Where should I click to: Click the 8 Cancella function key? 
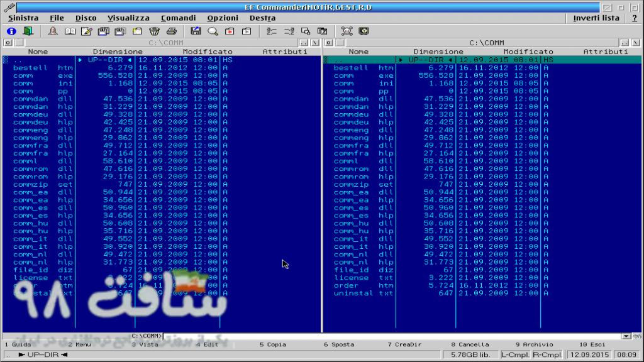coord(470,345)
